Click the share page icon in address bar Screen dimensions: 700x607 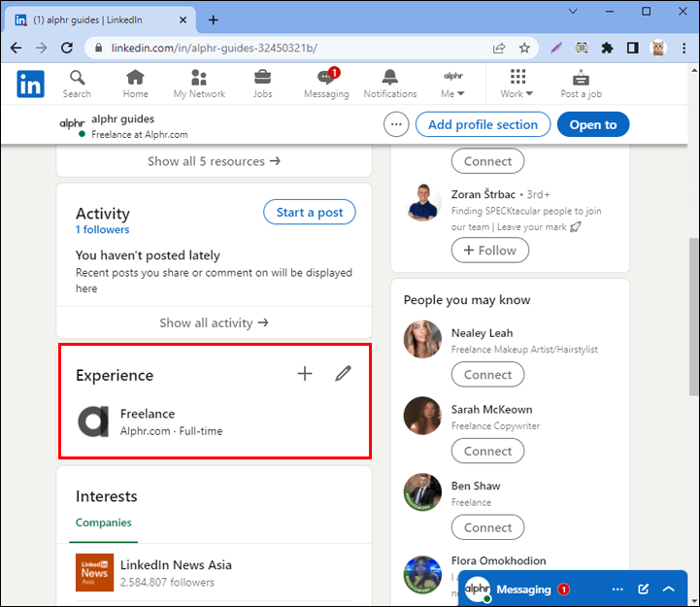pos(499,48)
